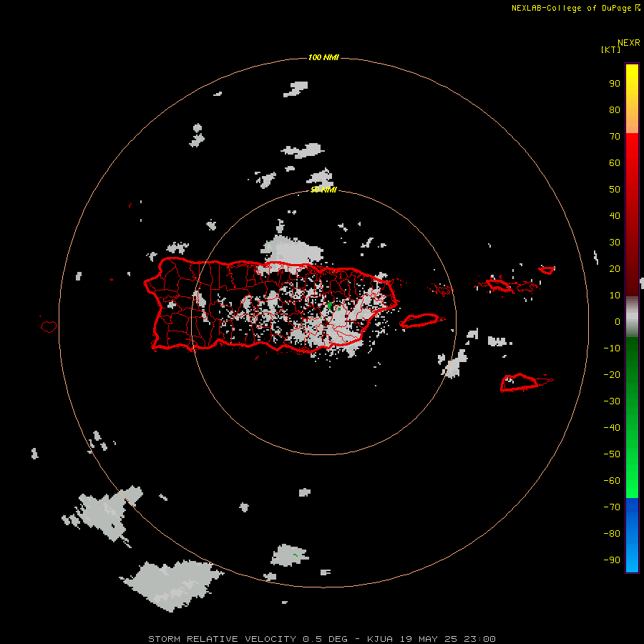
Task: Click the 80 value on the velocity scale
Action: point(615,109)
